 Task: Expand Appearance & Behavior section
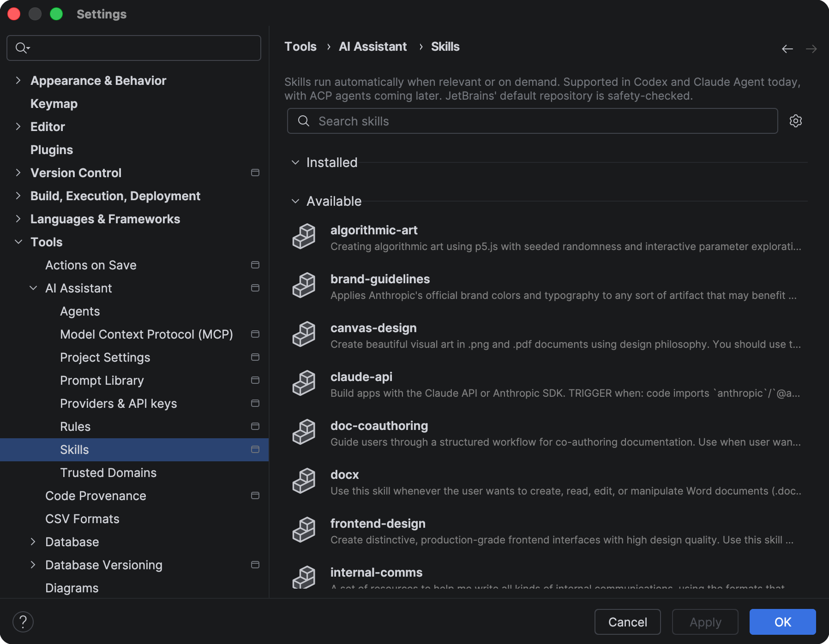[18, 80]
